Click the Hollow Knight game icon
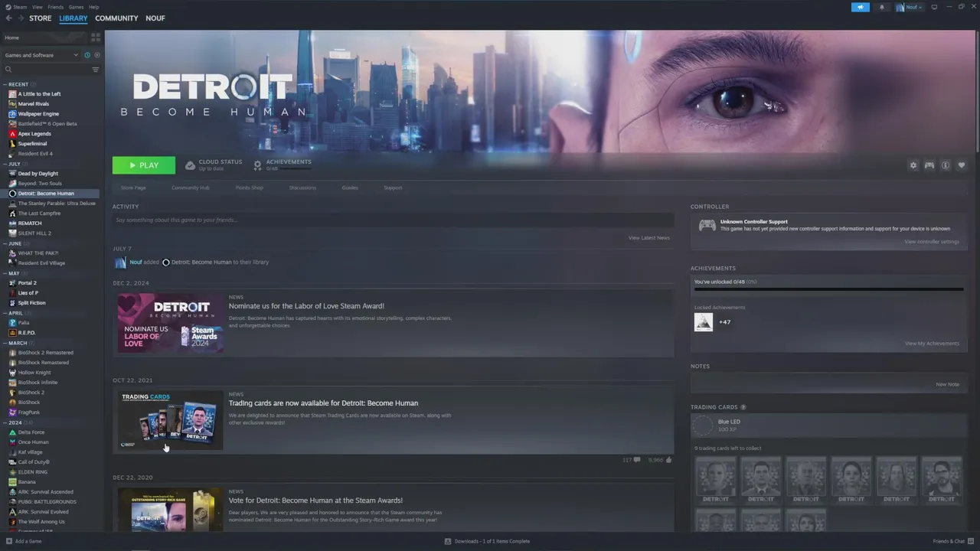 point(12,373)
